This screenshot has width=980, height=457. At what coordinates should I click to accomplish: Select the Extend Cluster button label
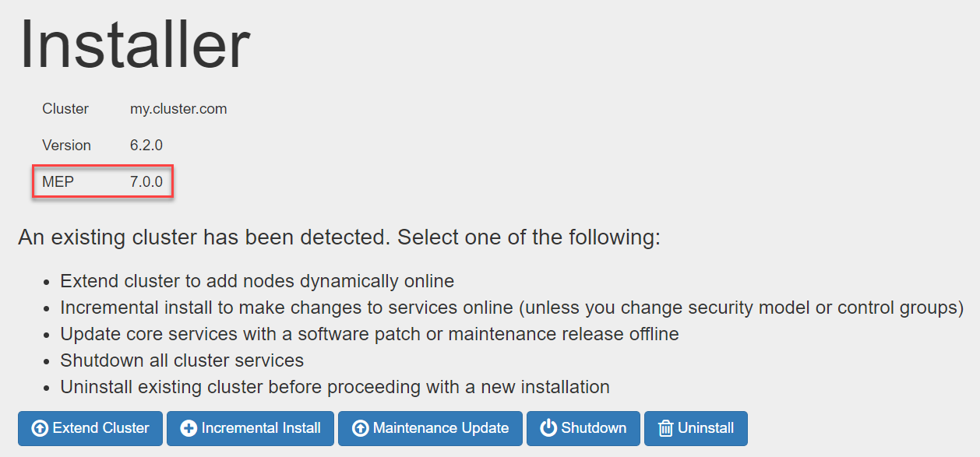point(101,428)
